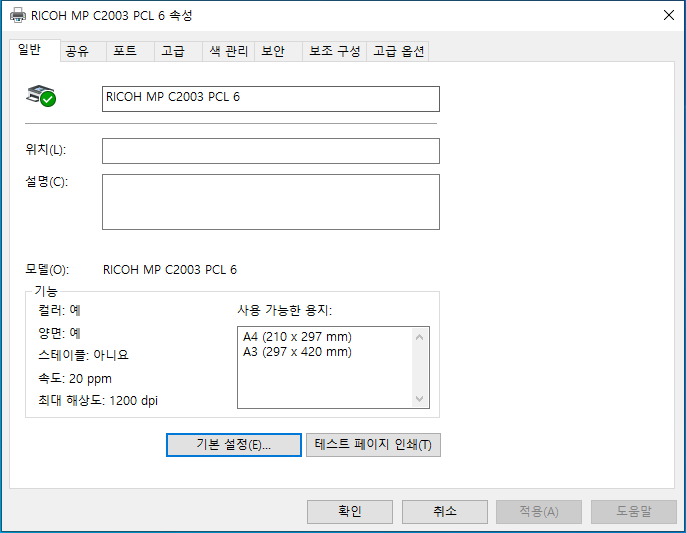Select A3 (297 x 420 mm) paper entry

[x=298, y=352]
